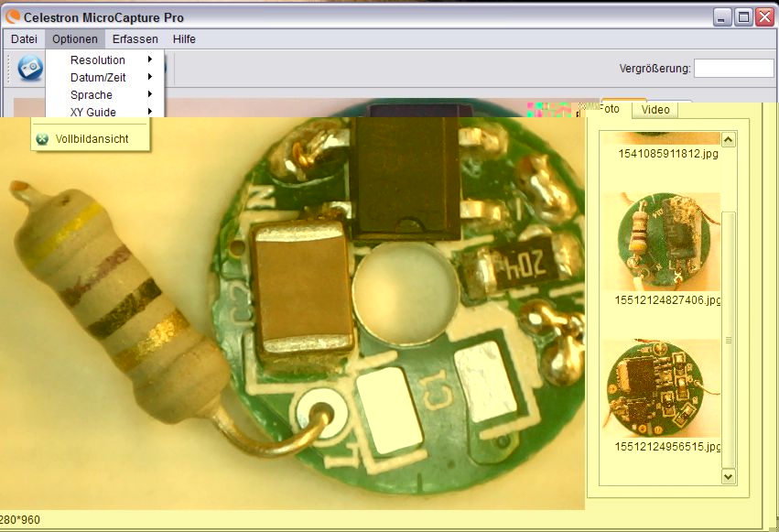Expand the Resolution submenu arrow
The image size is (779, 532).
(149, 60)
